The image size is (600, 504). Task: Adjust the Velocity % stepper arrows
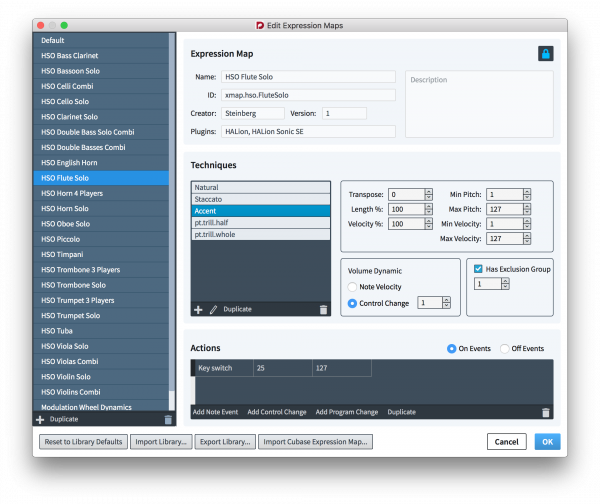pyautogui.click(x=429, y=224)
